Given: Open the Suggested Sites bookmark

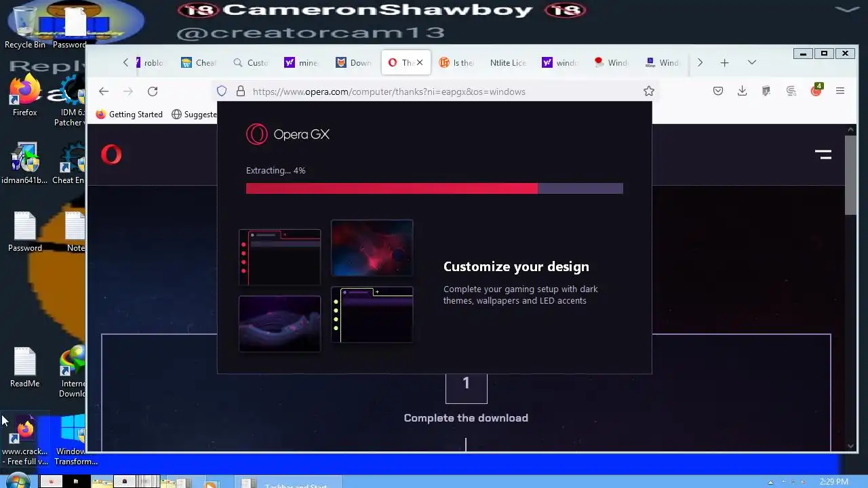Looking at the screenshot, I should [x=194, y=115].
